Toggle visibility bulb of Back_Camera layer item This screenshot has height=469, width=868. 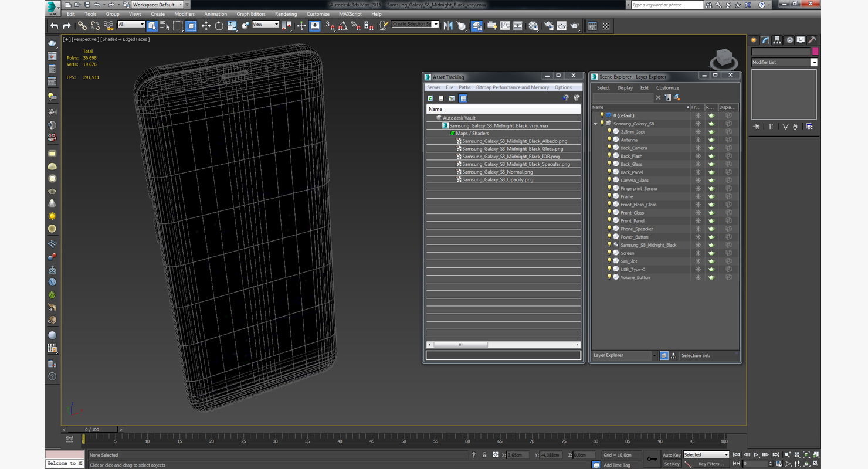(x=609, y=148)
